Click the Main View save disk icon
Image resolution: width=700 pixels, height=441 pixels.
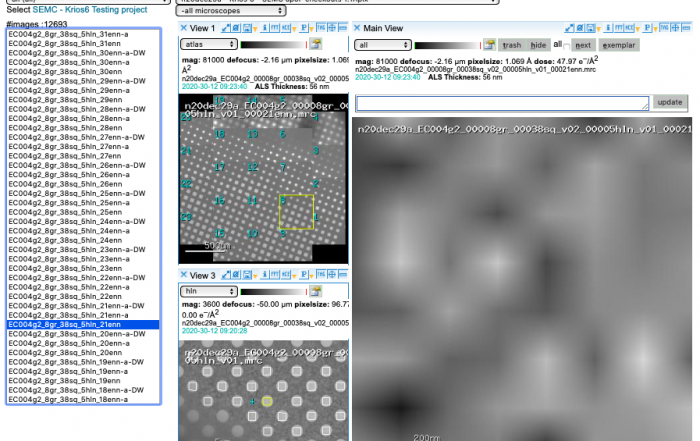(590, 28)
